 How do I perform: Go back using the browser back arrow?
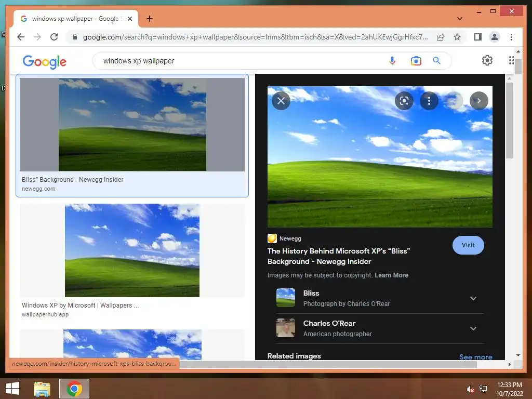(21, 37)
